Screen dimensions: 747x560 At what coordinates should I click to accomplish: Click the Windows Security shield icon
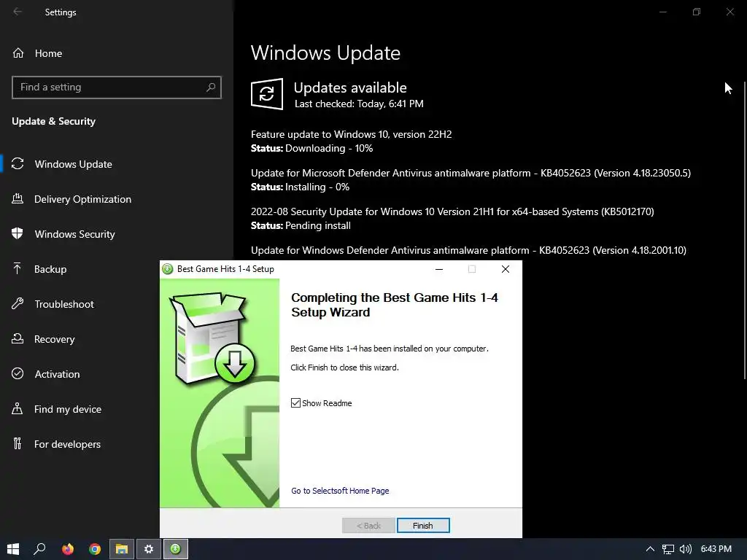pyautogui.click(x=18, y=234)
